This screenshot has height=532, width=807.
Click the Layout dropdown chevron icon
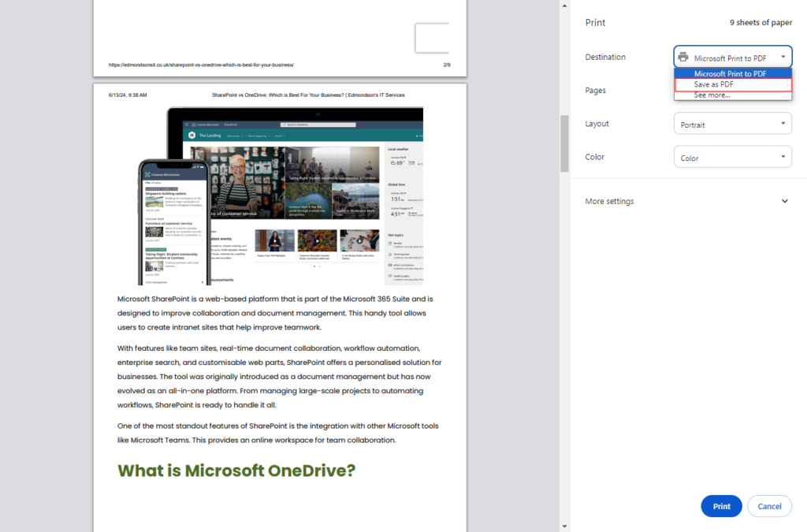(783, 124)
